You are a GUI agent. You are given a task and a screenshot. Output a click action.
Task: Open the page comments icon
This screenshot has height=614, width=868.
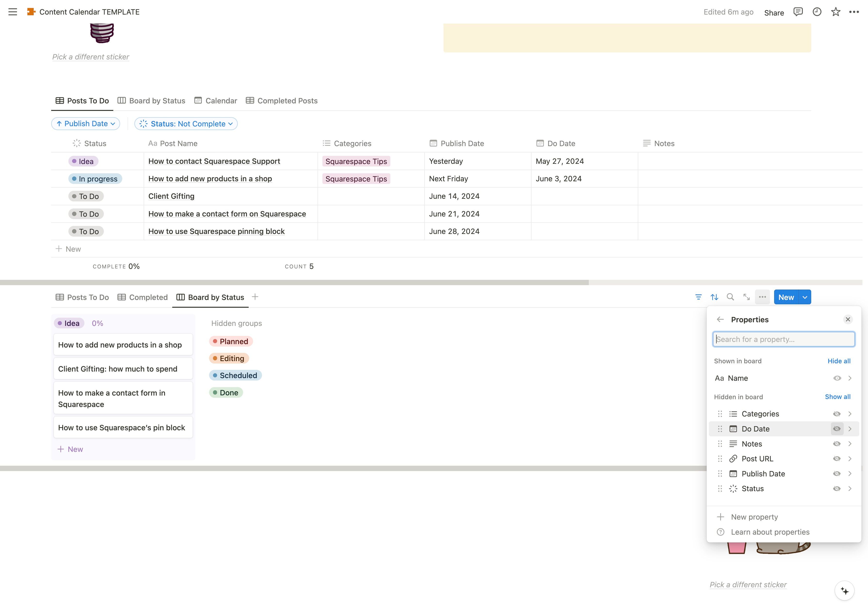[798, 12]
